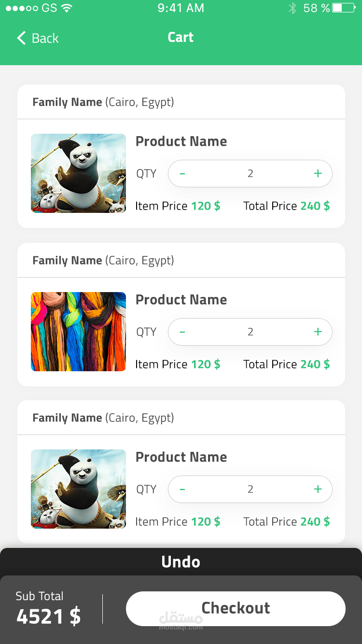Tap the Bluetooth status icon

[x=292, y=8]
